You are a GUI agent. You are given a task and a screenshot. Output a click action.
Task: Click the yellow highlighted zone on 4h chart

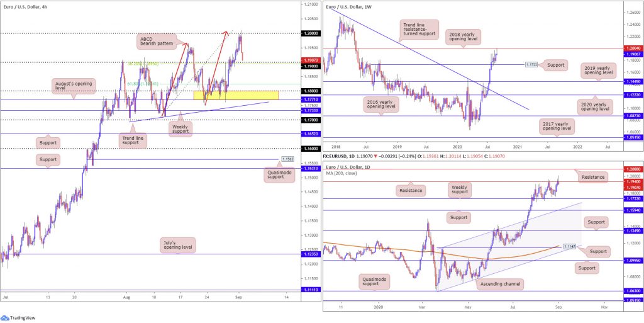point(236,95)
